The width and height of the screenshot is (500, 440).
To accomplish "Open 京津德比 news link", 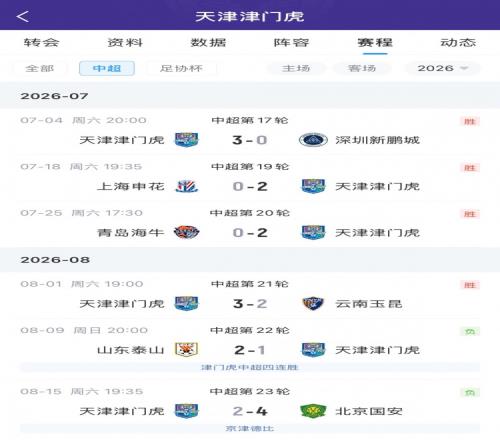I will 250,428.
